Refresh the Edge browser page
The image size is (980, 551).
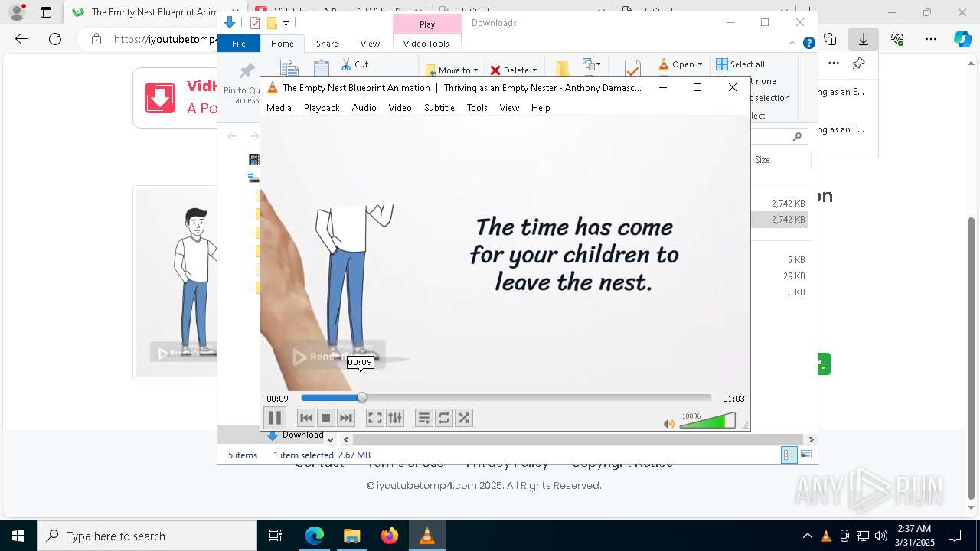pyautogui.click(x=55, y=39)
